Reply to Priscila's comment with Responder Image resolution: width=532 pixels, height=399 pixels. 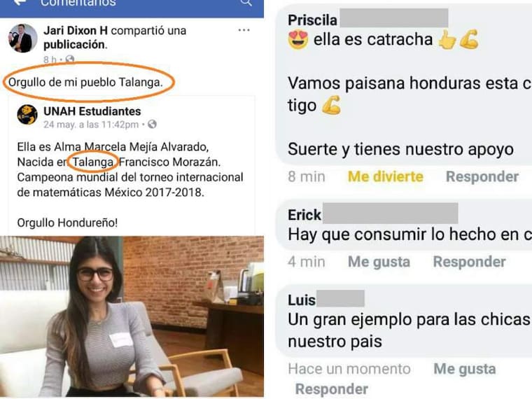(482, 176)
